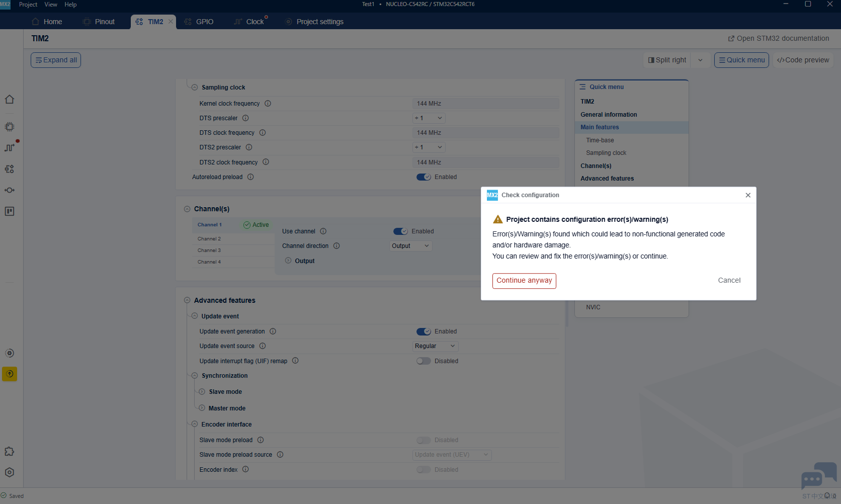Image resolution: width=841 pixels, height=504 pixels.
Task: Open the board panel icon in sidebar
Action: click(10, 211)
